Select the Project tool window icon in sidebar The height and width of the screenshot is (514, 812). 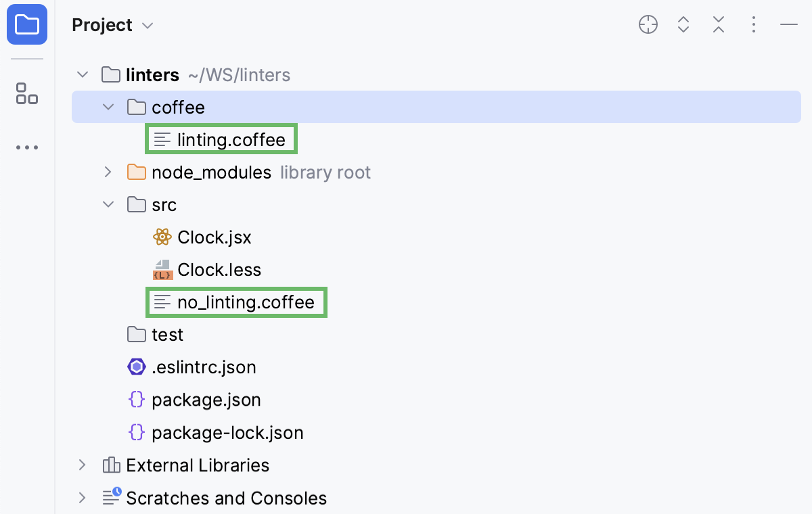[27, 24]
